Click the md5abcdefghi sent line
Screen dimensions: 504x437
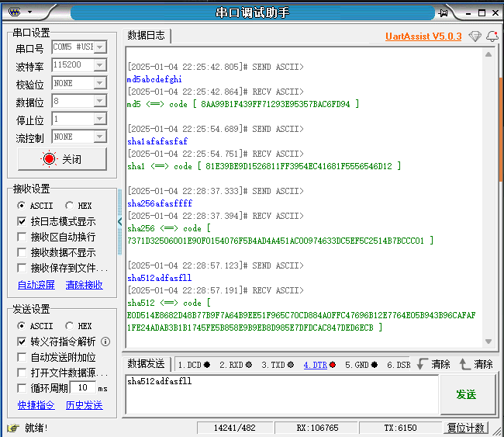pos(154,79)
